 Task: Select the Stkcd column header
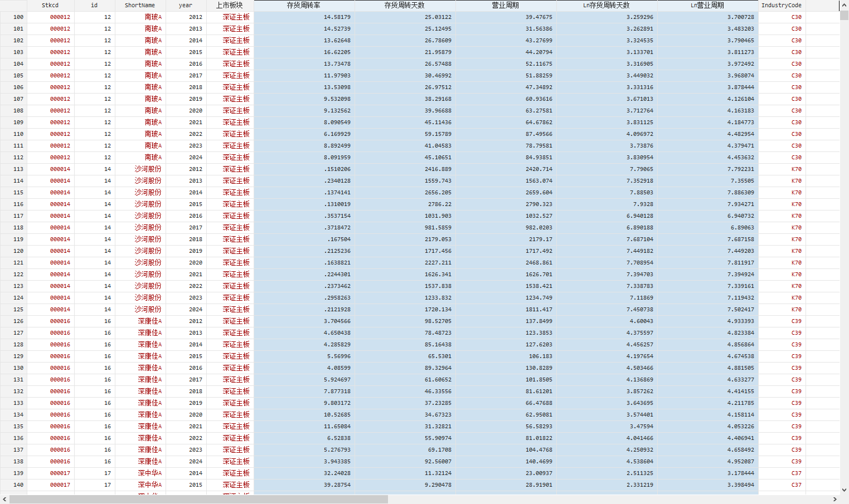[x=50, y=5]
